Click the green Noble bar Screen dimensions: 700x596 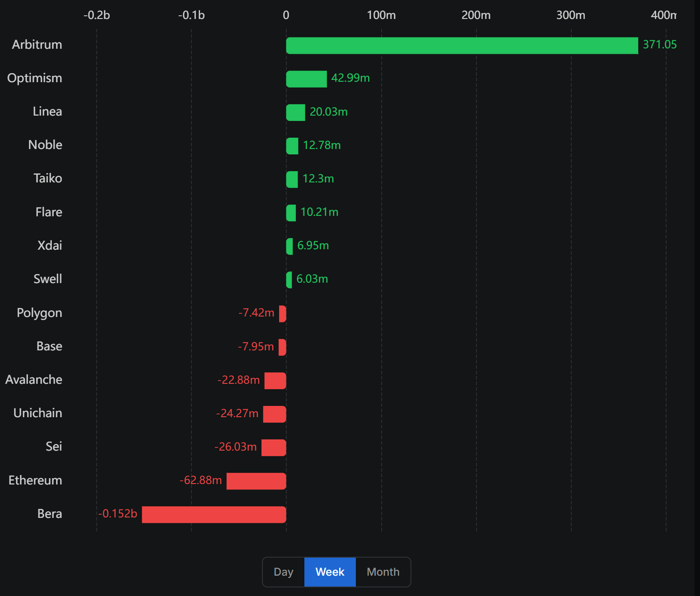pos(292,146)
